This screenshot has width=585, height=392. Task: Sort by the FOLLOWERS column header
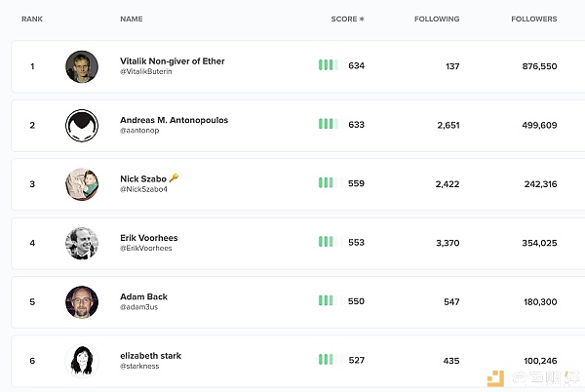[534, 19]
